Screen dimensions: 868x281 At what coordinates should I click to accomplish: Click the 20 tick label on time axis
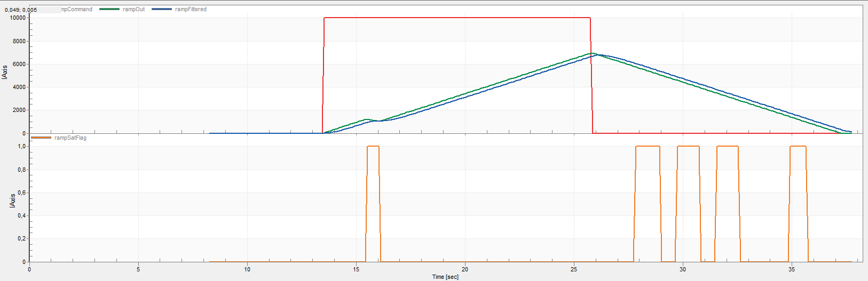[x=465, y=269]
